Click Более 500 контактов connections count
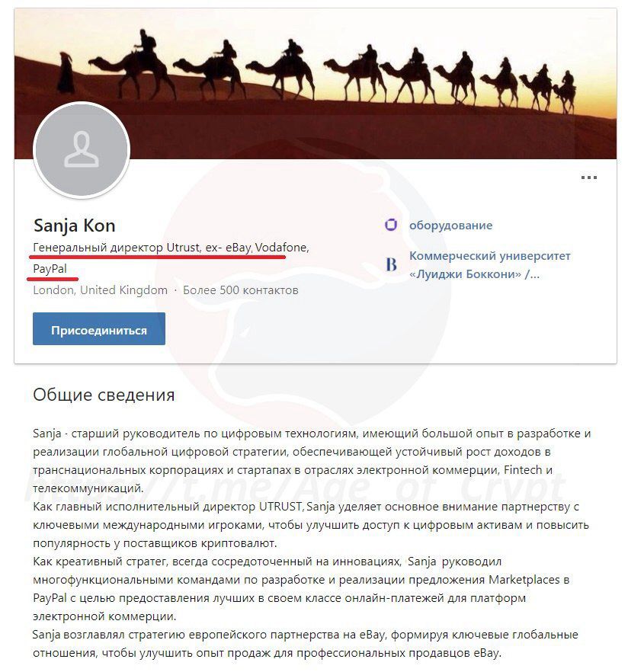 click(241, 290)
